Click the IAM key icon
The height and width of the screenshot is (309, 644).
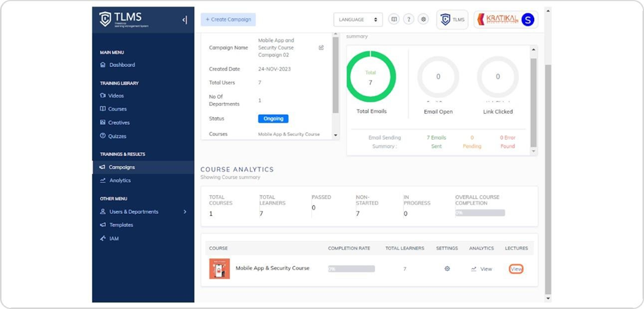(x=103, y=238)
